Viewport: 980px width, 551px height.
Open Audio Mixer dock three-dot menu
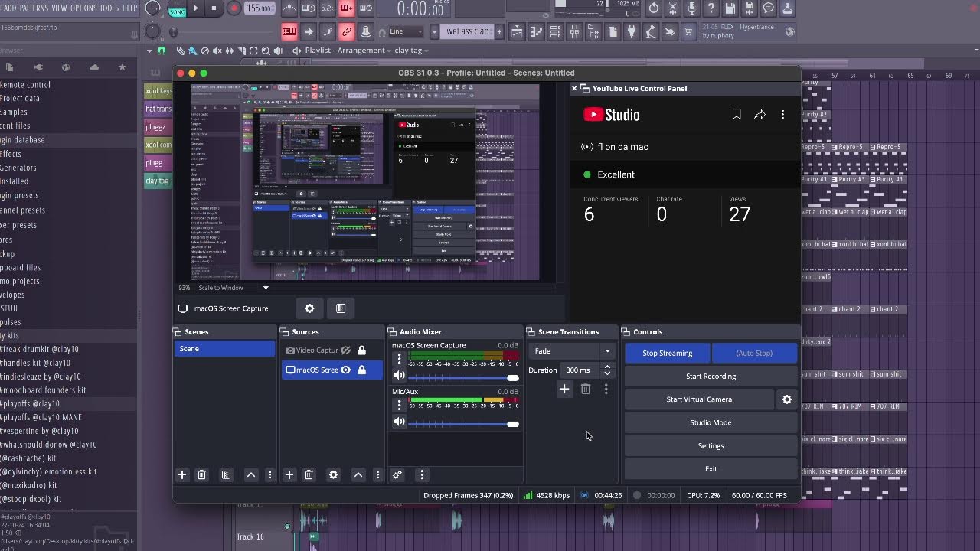coord(422,474)
